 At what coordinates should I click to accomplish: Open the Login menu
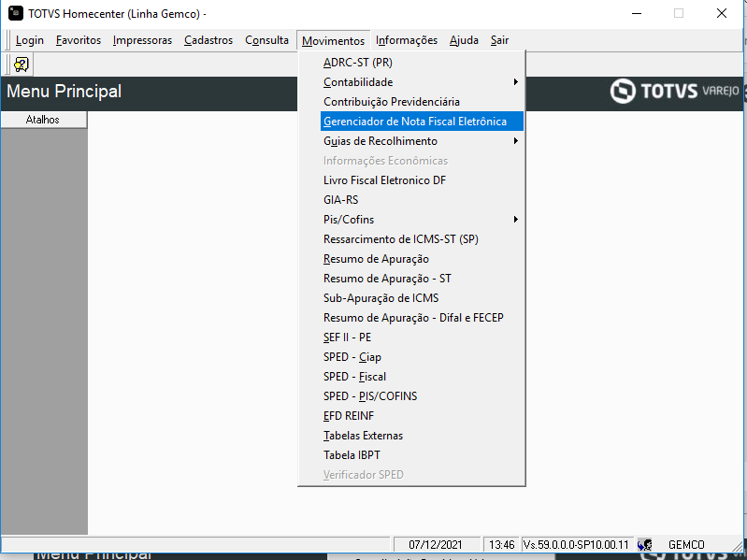pos(30,40)
